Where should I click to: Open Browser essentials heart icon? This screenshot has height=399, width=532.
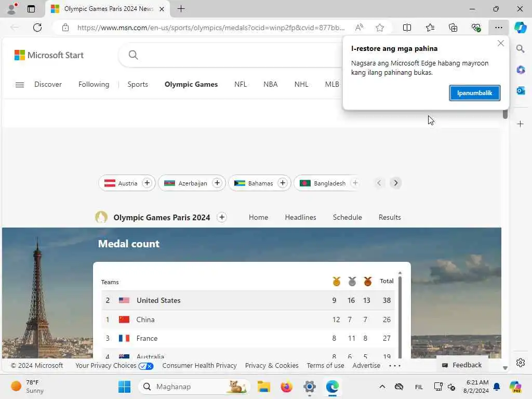(476, 28)
